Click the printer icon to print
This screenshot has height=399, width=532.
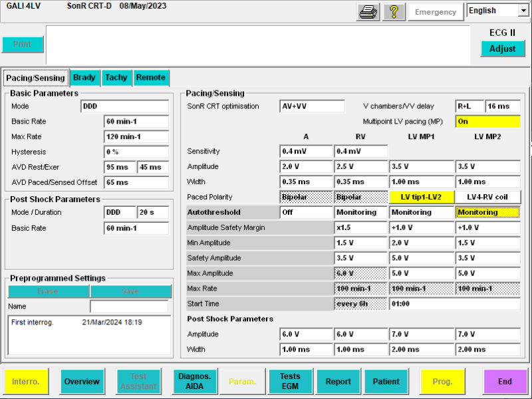click(368, 11)
